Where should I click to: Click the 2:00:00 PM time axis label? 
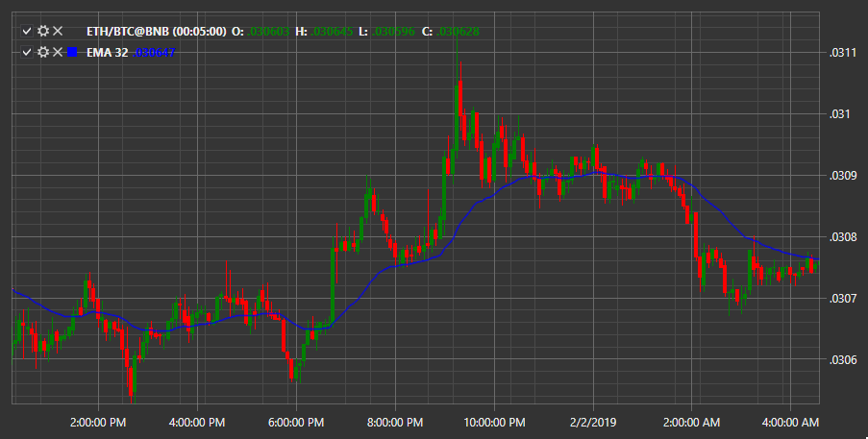click(98, 423)
